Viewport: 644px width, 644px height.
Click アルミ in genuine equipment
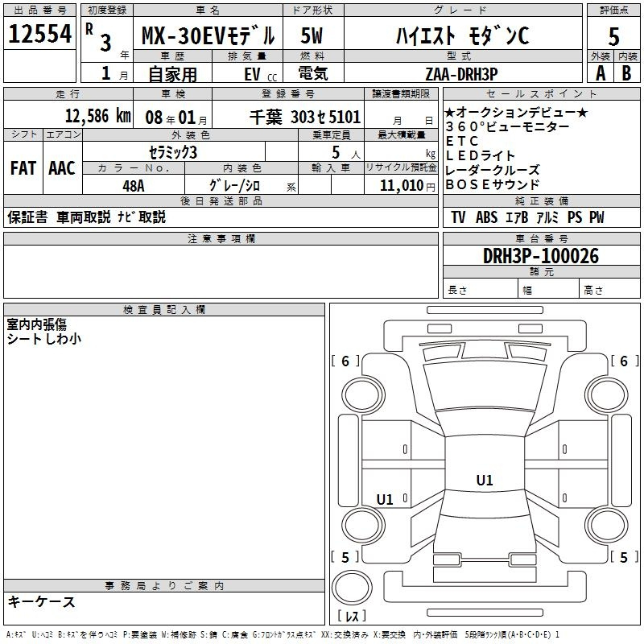547,217
